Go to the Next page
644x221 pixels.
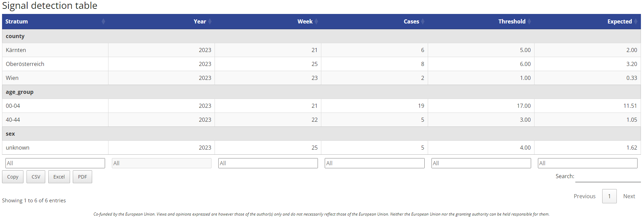point(629,196)
